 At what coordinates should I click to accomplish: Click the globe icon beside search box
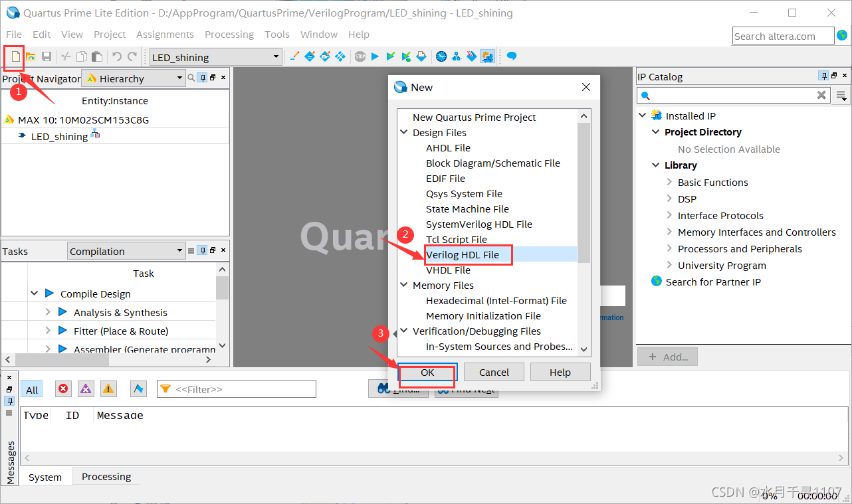(x=843, y=36)
